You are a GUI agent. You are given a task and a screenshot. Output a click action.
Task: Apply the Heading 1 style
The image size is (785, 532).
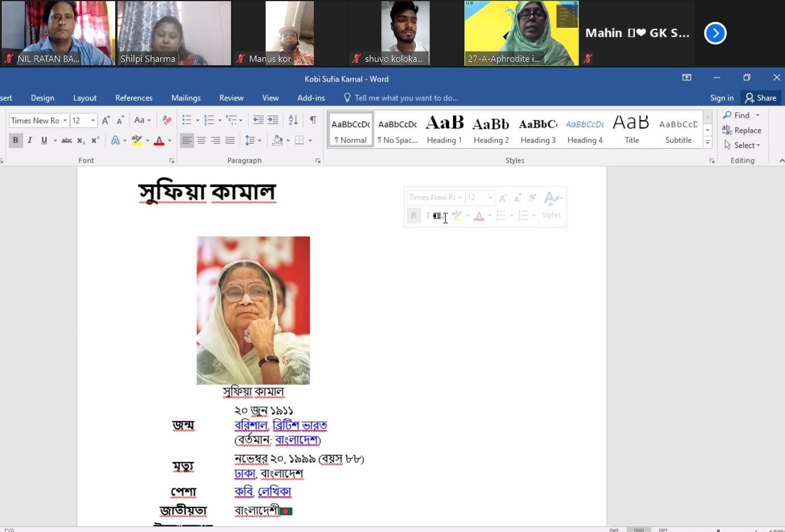[444, 130]
